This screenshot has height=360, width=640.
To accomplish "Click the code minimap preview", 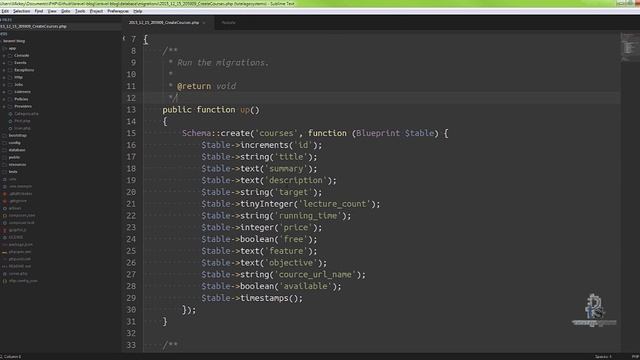I will pyautogui.click(x=629, y=47).
